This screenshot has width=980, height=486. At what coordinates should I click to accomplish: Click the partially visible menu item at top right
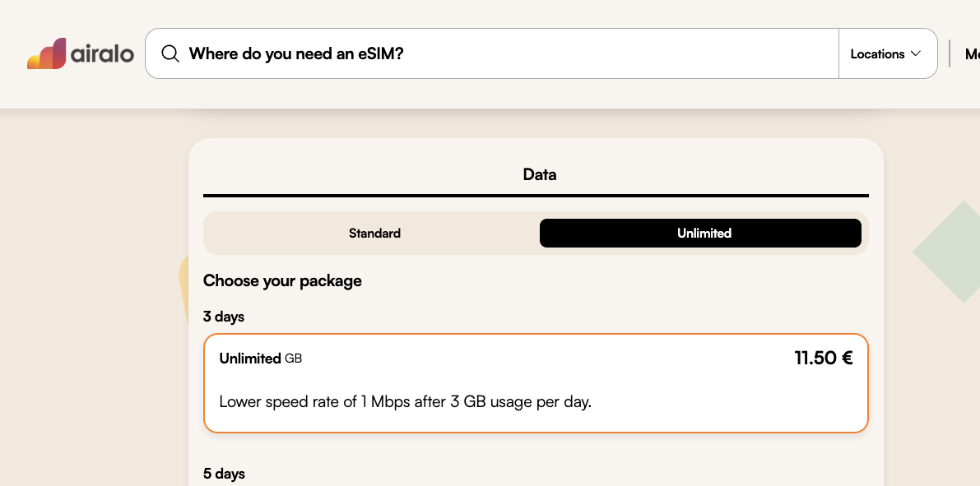point(972,54)
